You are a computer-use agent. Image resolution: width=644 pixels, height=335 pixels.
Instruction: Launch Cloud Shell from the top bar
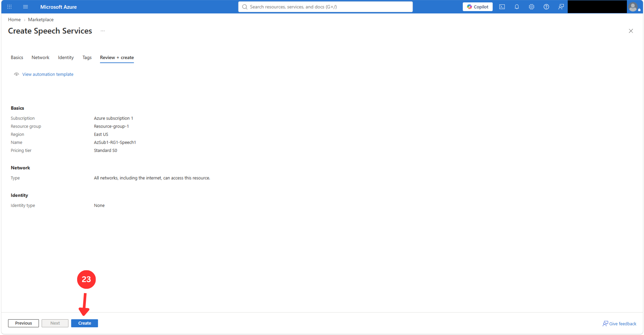pos(502,7)
